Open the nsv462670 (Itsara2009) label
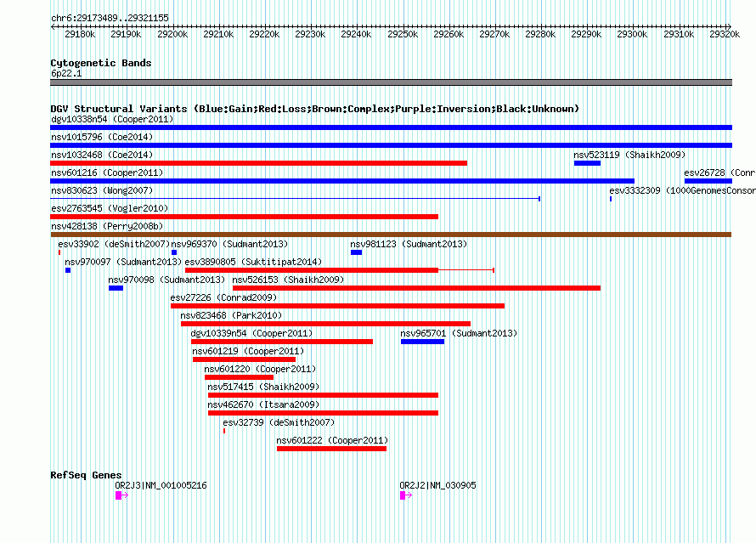 [263, 404]
